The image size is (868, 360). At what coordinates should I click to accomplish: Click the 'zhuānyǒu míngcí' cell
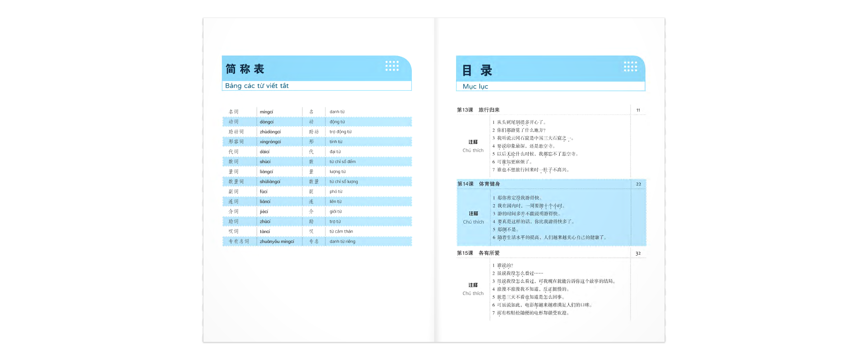pos(277,242)
